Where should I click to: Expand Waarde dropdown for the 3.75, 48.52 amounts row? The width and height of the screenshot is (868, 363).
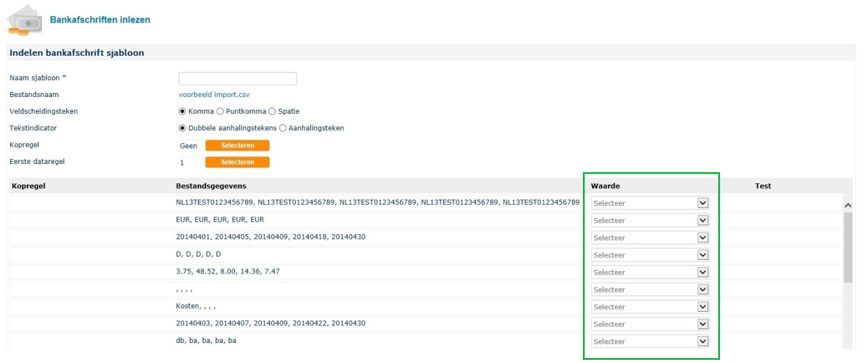(x=650, y=272)
